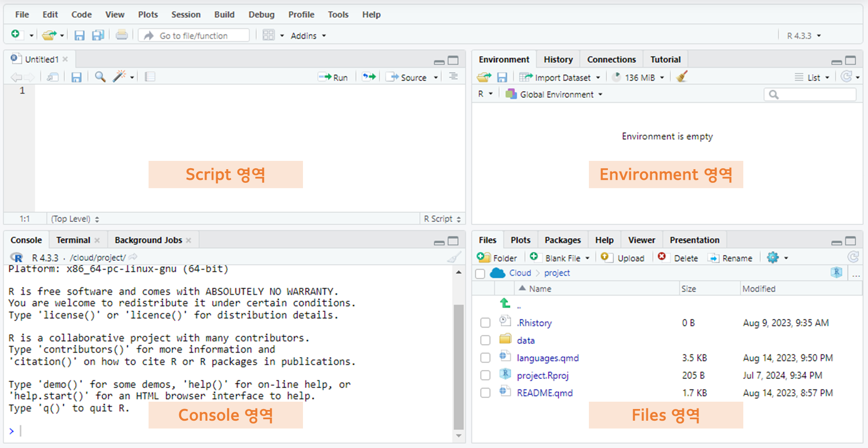Click the Save All documents icon
The width and height of the screenshot is (868, 448).
[x=98, y=35]
